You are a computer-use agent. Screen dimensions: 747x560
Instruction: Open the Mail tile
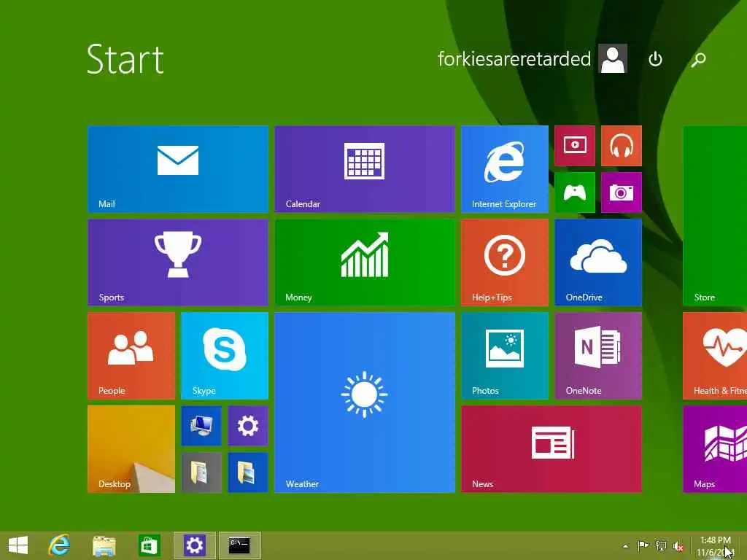[x=178, y=169]
